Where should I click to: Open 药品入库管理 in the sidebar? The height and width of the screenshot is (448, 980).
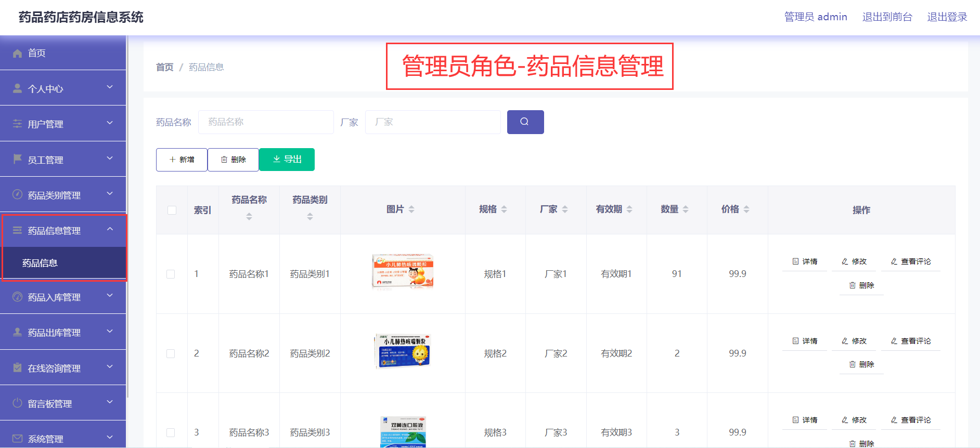[63, 297]
